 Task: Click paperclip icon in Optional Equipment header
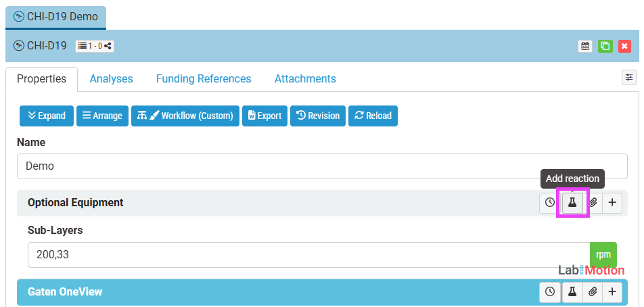(593, 202)
